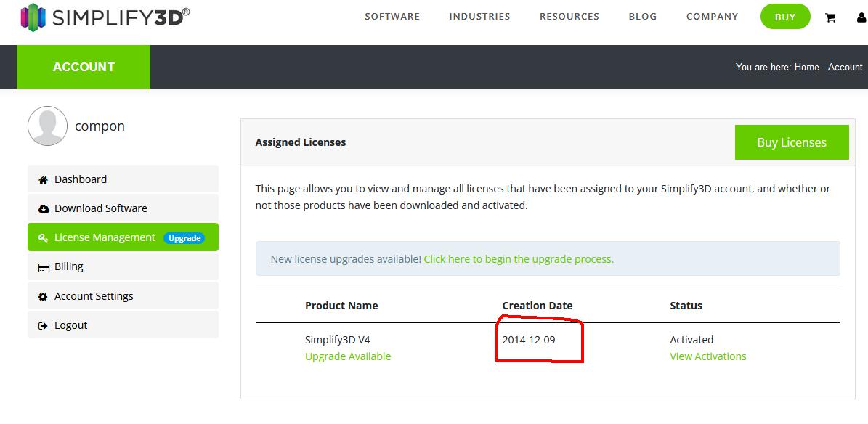
Task: Click the Buy Licenses button
Action: (792, 142)
